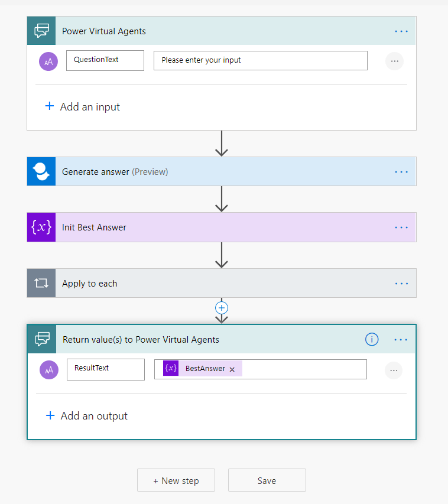Click the text type icon beside QuestionText
This screenshot has width=448, height=504.
click(48, 61)
